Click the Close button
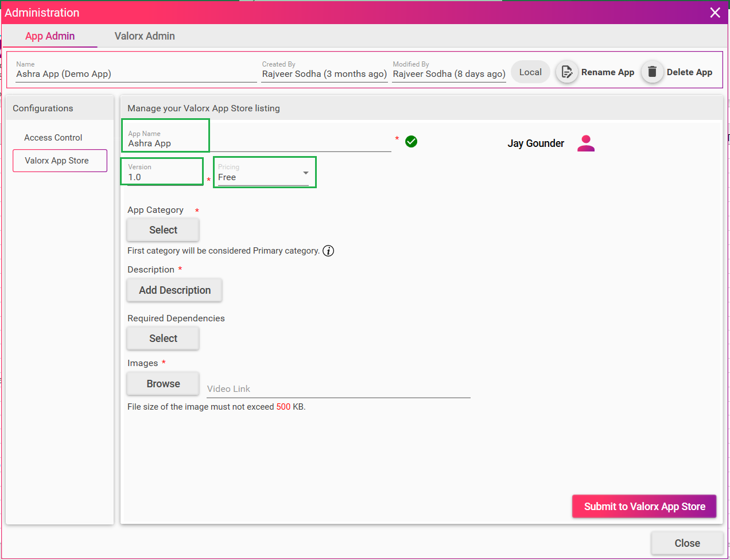The height and width of the screenshot is (560, 730). [687, 543]
